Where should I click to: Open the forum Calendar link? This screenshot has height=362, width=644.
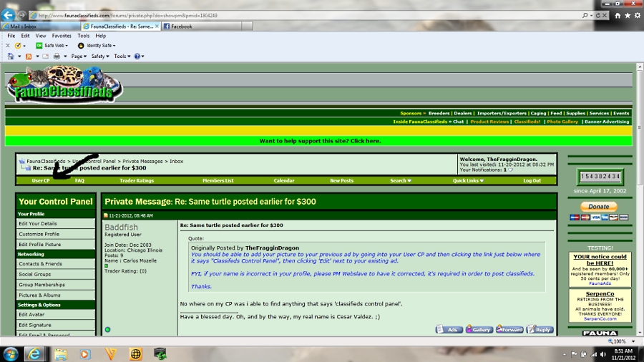[x=284, y=180]
